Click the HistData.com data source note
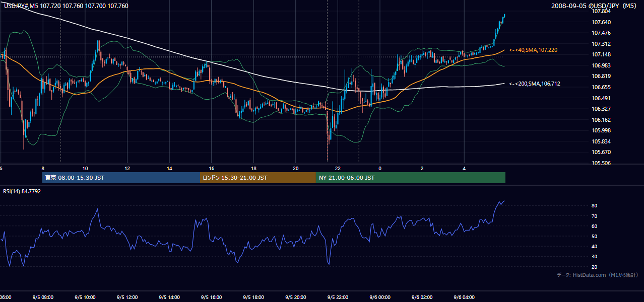644x302 pixels. pos(598,275)
